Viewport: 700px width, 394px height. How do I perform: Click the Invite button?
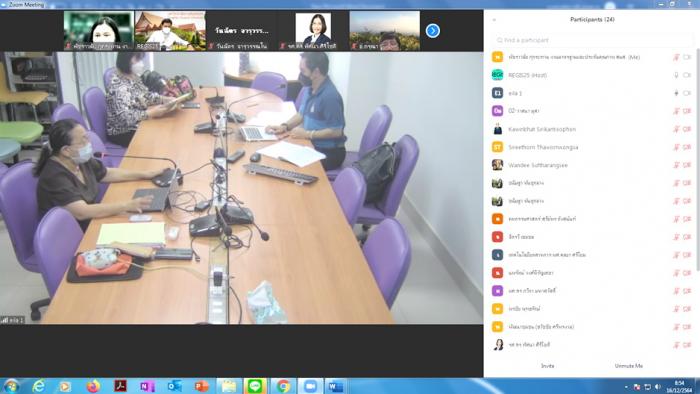547,366
